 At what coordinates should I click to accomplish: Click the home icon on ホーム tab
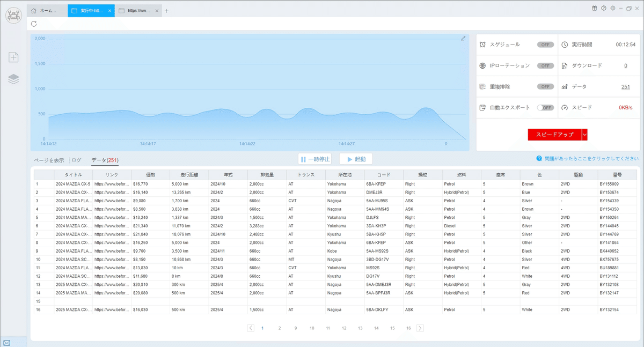(34, 11)
